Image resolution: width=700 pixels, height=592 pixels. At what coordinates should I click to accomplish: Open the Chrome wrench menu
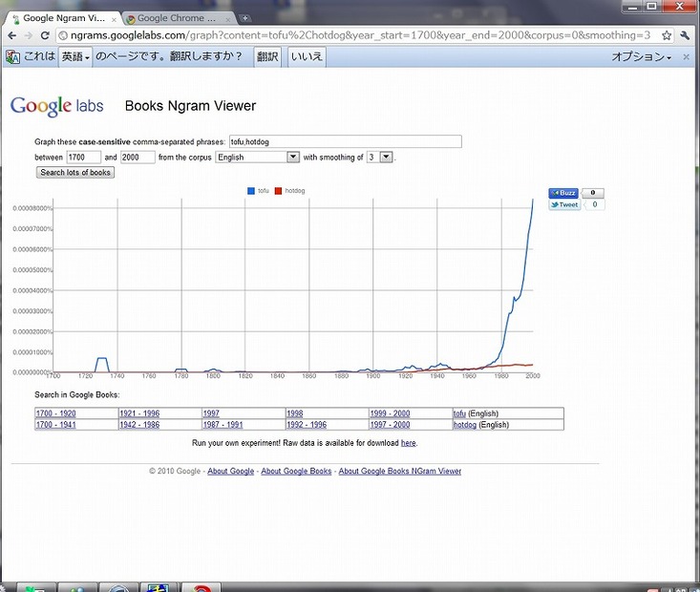tap(685, 35)
